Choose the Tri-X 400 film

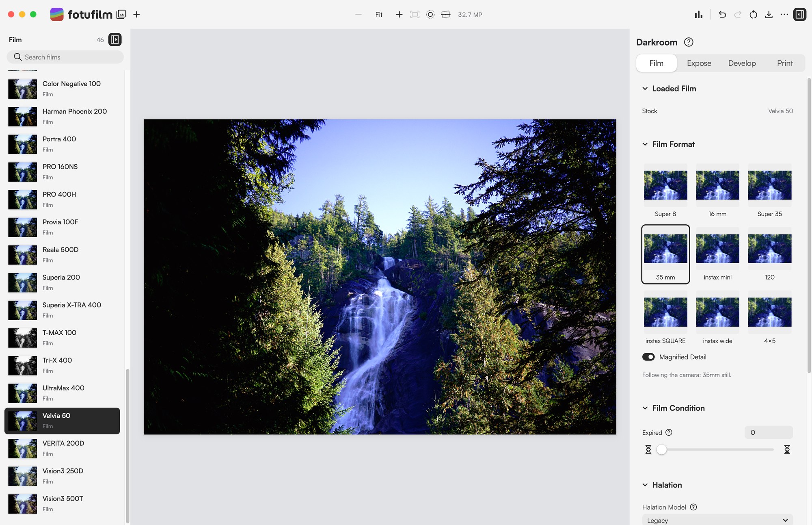62,365
